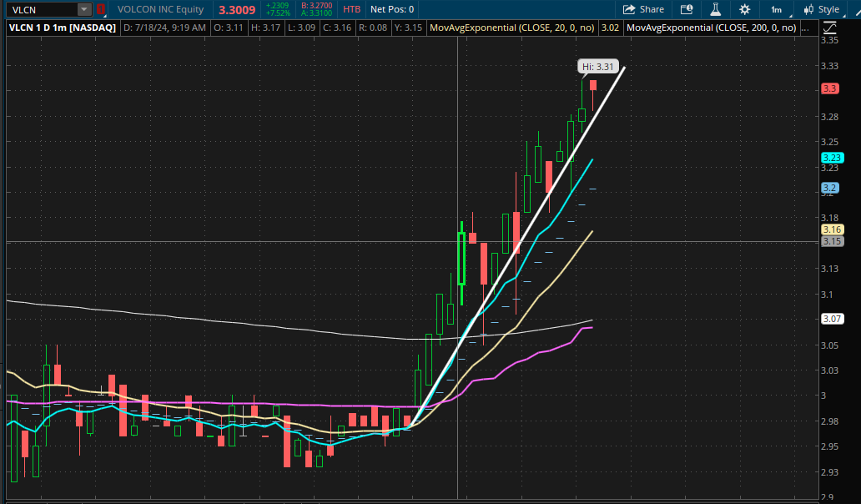
Task: Click the C: 3.16 close value
Action: tap(337, 28)
